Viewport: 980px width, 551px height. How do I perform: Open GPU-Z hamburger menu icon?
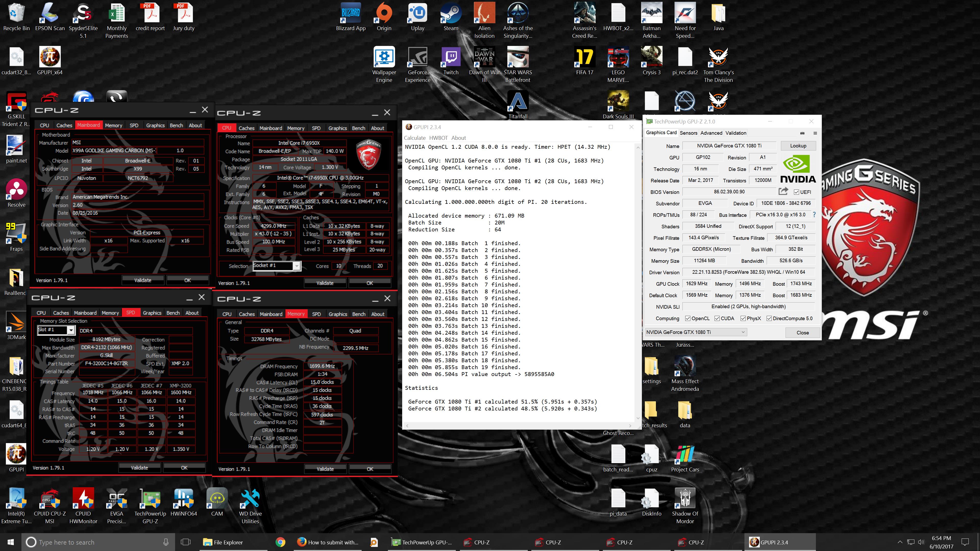tap(815, 133)
